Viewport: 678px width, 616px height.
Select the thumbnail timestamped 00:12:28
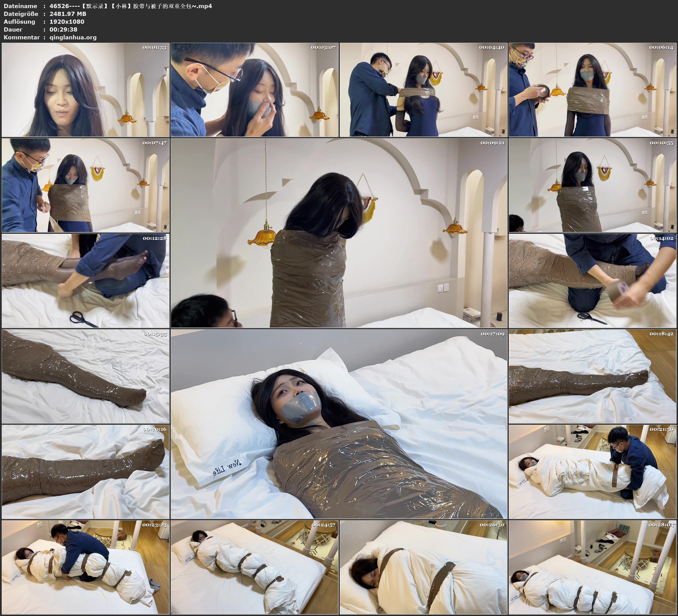85,281
